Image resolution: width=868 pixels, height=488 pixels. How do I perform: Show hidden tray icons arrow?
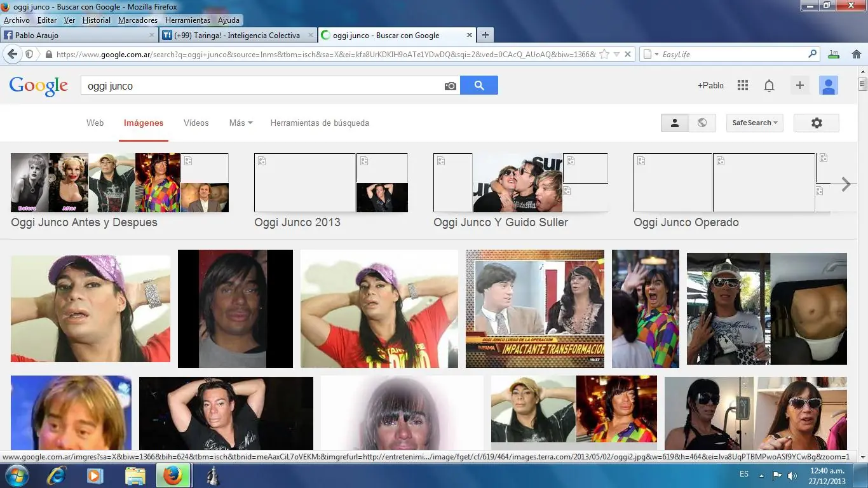pyautogui.click(x=761, y=475)
